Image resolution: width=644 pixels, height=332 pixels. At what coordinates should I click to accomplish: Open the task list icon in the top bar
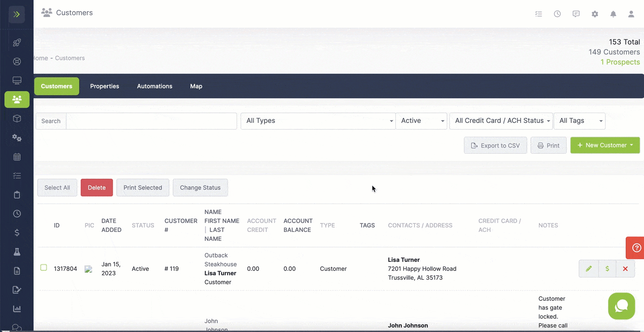[x=538, y=14]
